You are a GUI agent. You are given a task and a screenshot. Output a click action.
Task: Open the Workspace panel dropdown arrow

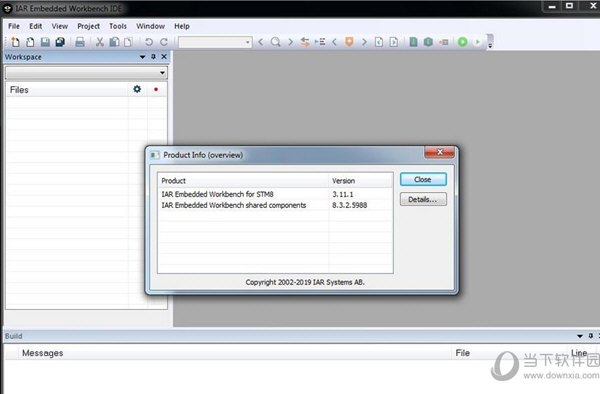point(142,57)
